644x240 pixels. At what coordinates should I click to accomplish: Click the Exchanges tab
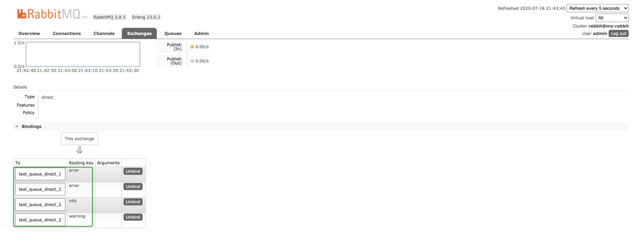tap(139, 34)
